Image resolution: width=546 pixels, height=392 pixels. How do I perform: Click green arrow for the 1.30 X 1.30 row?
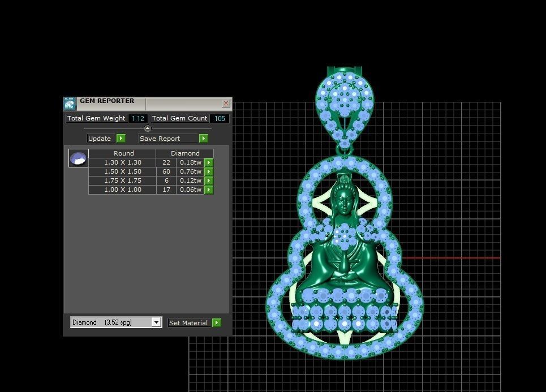209,162
